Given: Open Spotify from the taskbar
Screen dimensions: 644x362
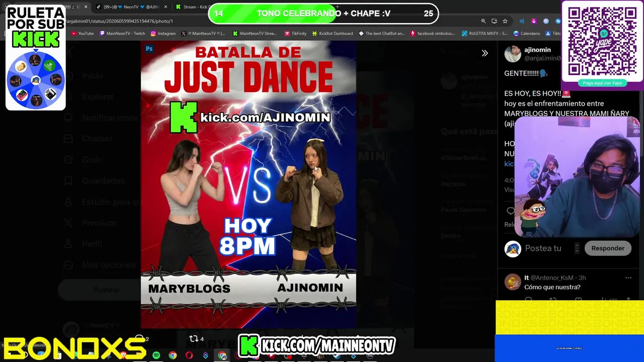Looking at the screenshot, I should point(156,355).
